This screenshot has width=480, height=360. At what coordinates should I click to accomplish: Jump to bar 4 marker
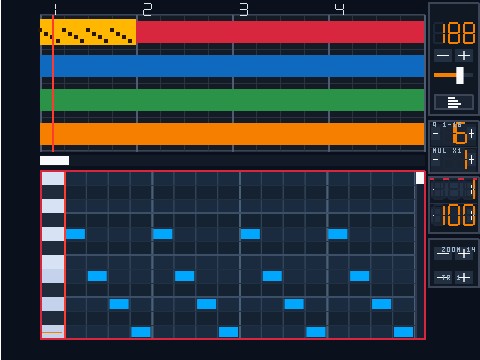coord(339,9)
